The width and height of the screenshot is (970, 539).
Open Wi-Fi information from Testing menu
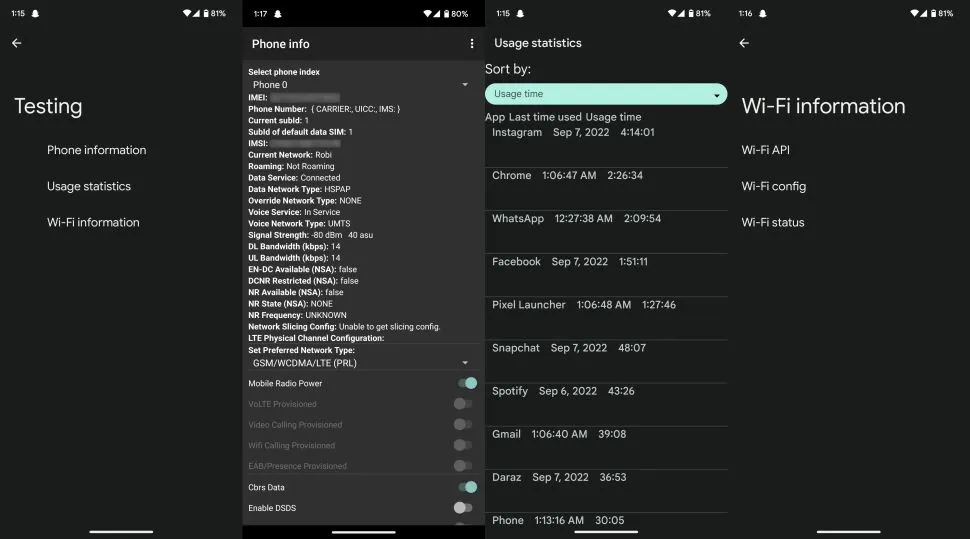(x=93, y=222)
